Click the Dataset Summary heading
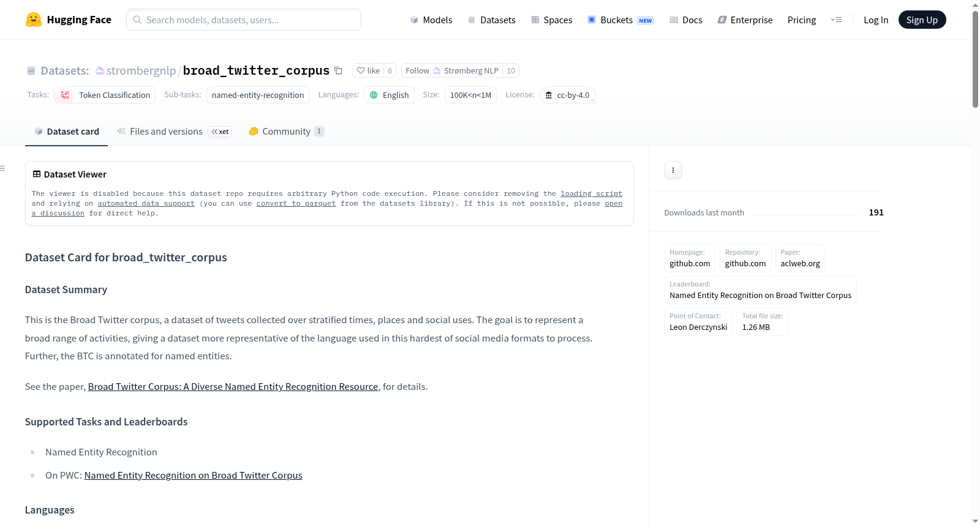This screenshot has width=980, height=527. (x=66, y=290)
